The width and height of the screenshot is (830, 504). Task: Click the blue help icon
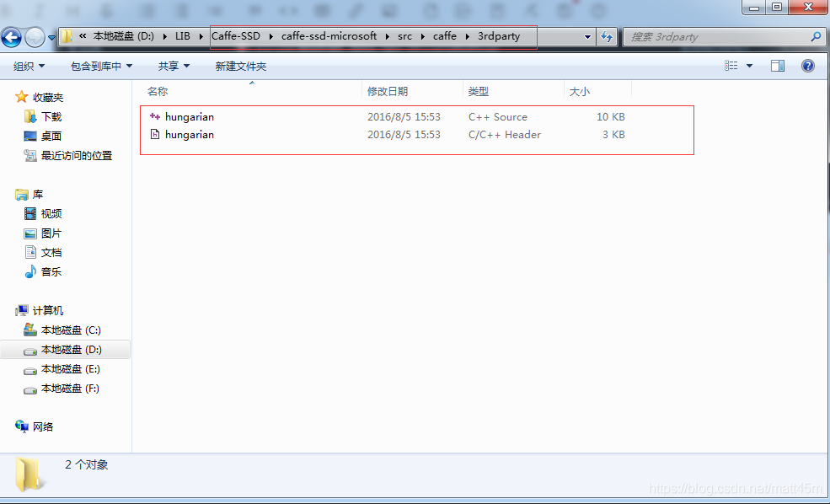coord(808,66)
